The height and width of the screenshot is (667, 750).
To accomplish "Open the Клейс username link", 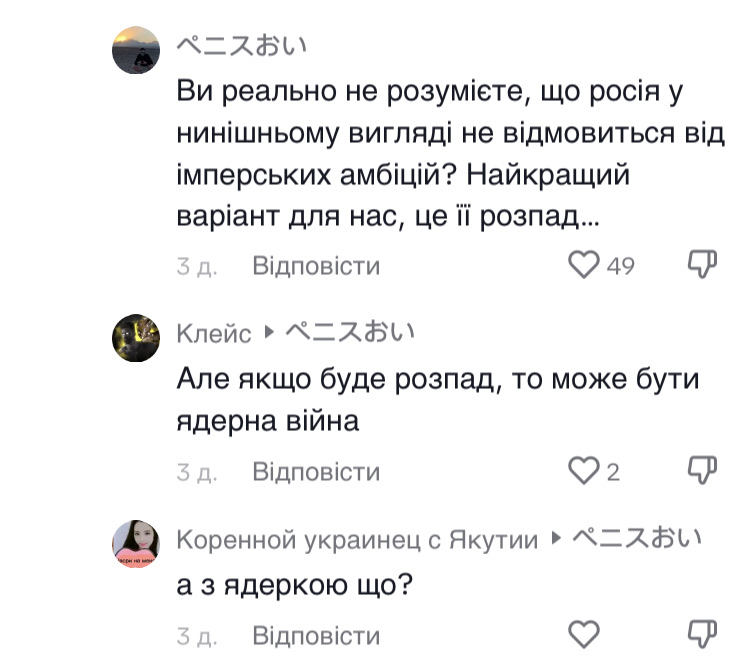I will (x=214, y=334).
